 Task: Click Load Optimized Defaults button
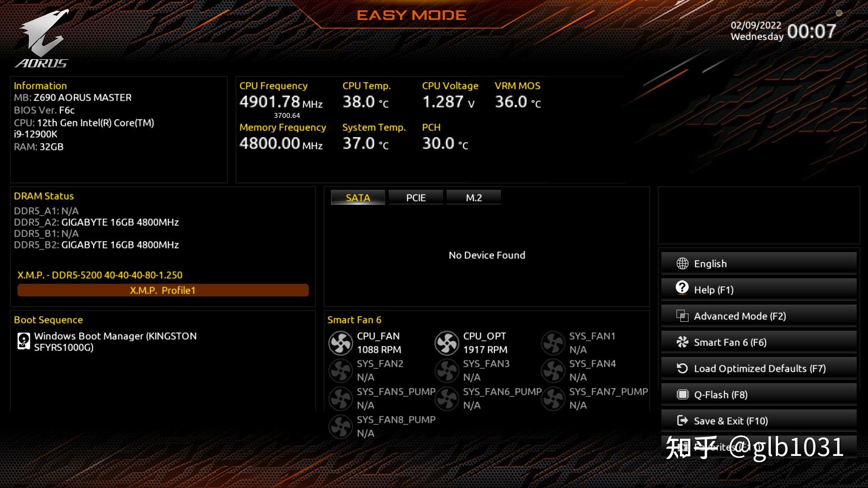[759, 368]
